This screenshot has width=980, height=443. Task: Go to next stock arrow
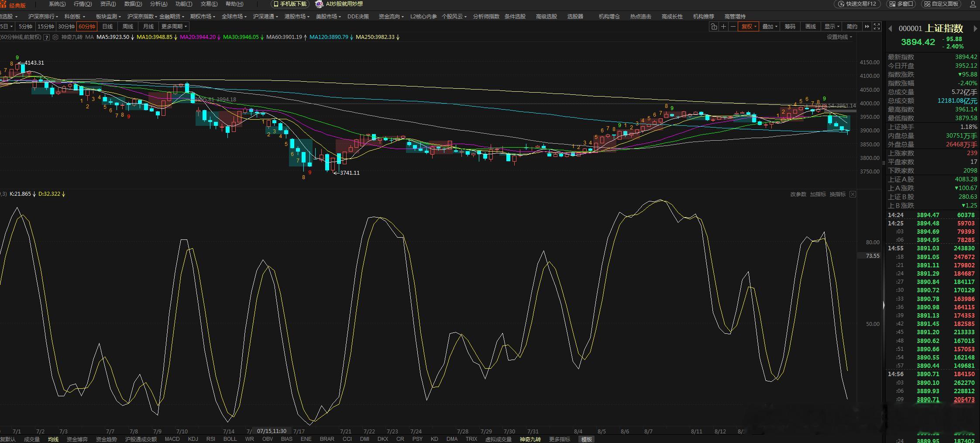click(975, 29)
